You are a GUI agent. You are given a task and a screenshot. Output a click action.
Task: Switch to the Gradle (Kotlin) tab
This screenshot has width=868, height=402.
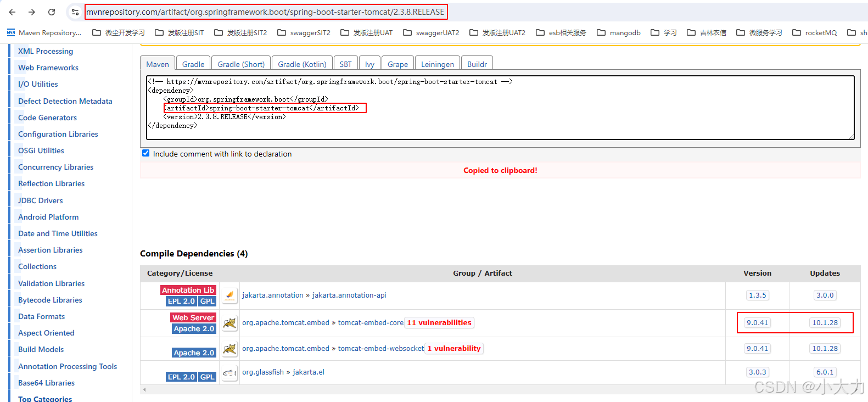pyautogui.click(x=302, y=64)
